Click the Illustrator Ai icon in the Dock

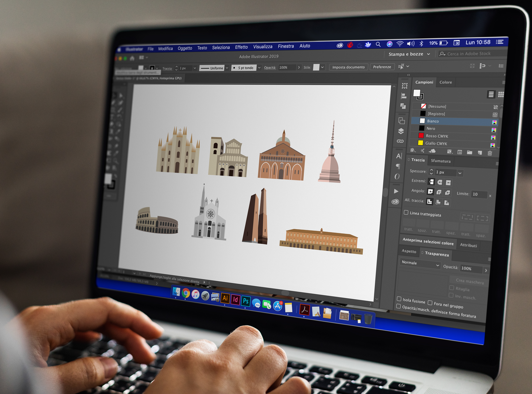[x=225, y=298]
